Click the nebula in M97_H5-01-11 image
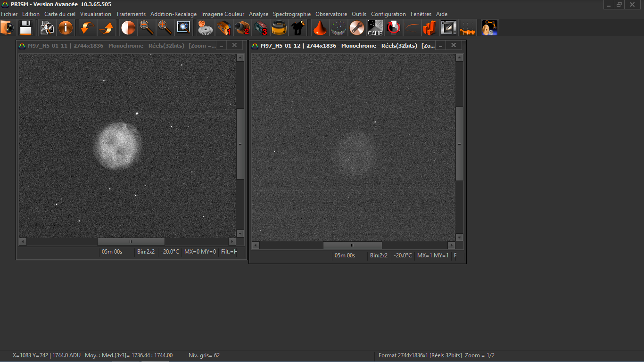Screen dimensions: 644x362 (x=117, y=146)
